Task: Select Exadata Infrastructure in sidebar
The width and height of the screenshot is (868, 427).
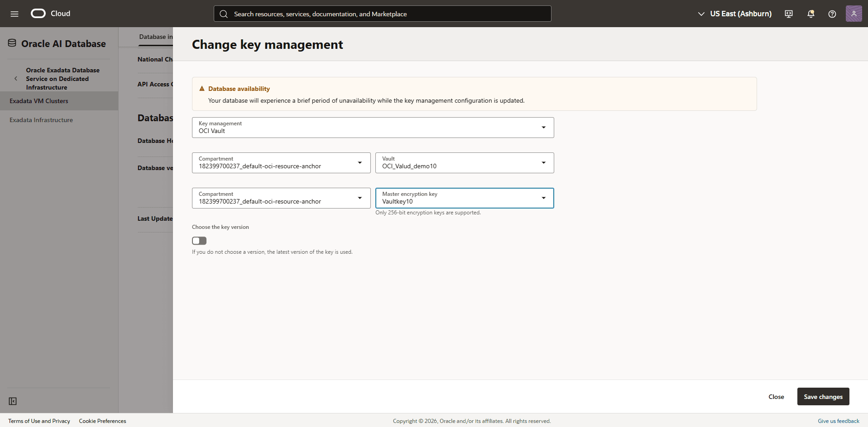Action: pos(59,120)
